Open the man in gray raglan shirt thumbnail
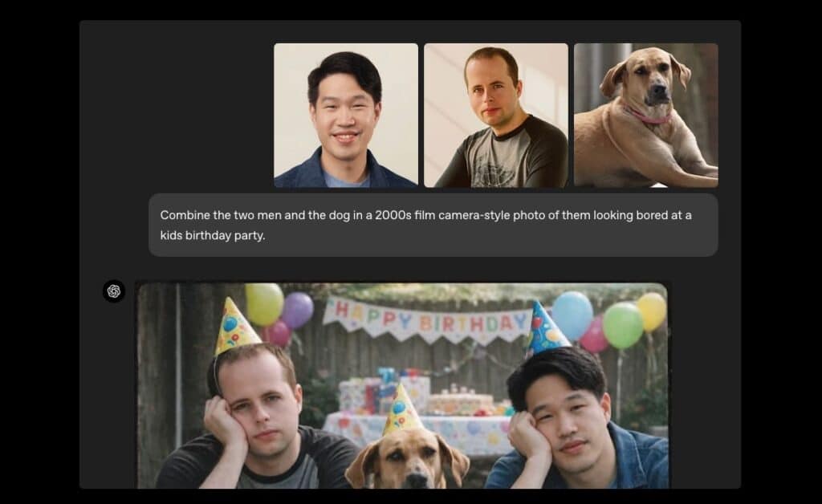Viewport: 822px width, 504px height. [x=496, y=116]
